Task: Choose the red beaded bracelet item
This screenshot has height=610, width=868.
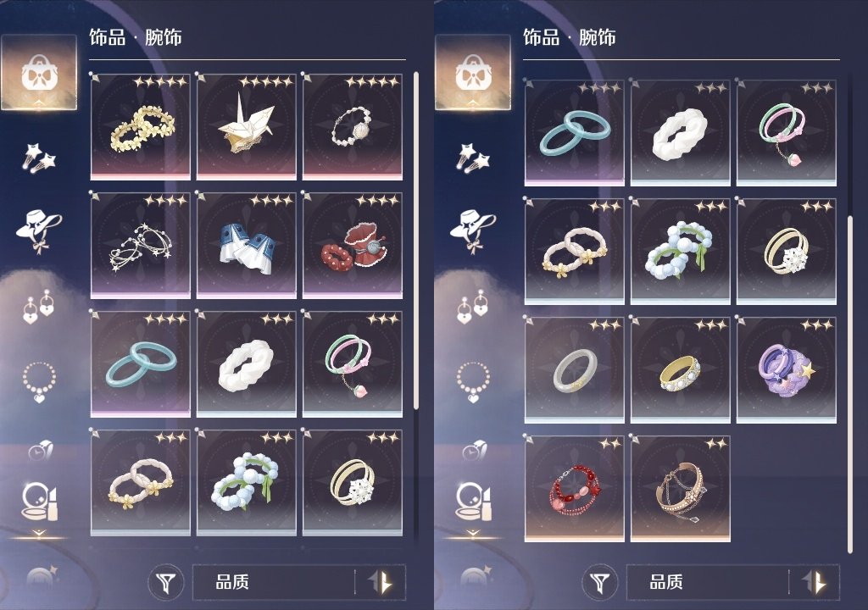Action: (574, 489)
